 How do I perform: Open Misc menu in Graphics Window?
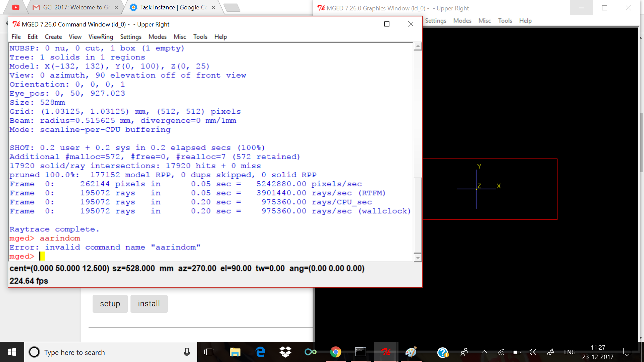tap(485, 21)
